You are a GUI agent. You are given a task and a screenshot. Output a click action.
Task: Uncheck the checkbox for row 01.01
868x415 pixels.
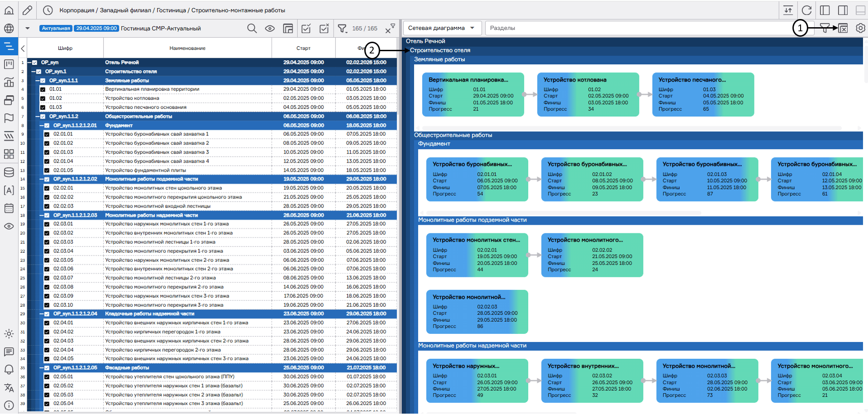pos(43,89)
